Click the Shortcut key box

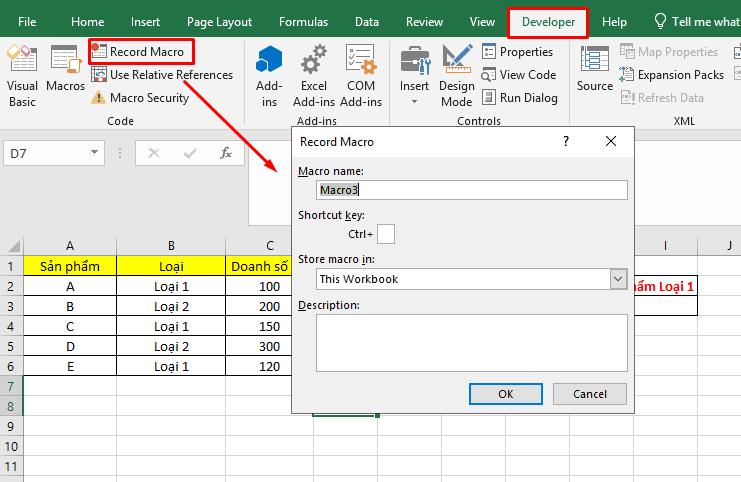pos(386,234)
